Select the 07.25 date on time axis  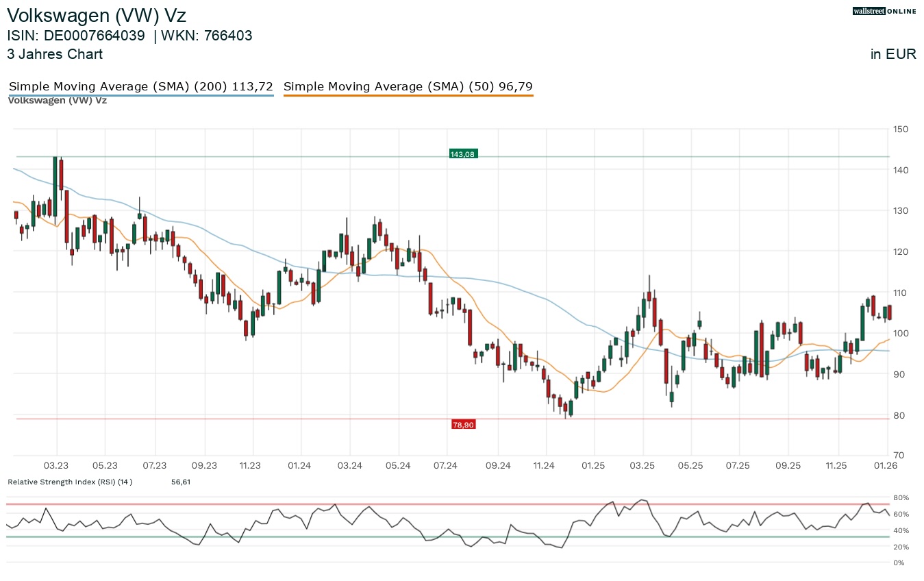(738, 466)
